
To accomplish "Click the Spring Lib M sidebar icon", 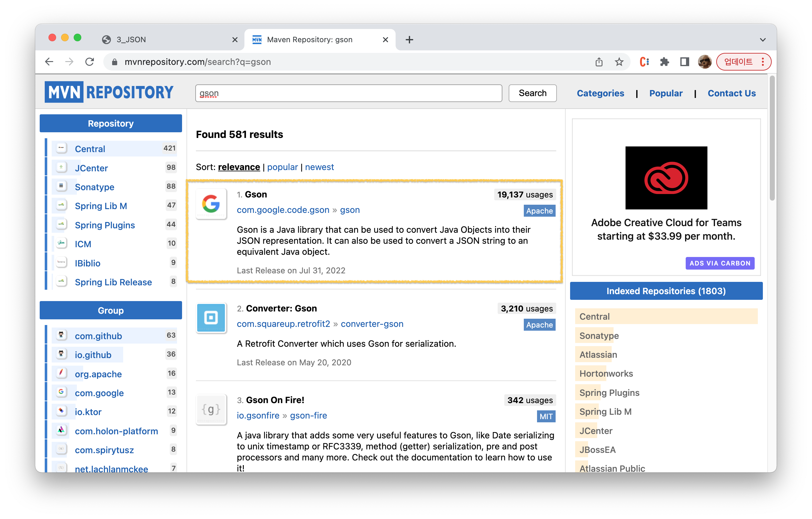I will coord(61,205).
